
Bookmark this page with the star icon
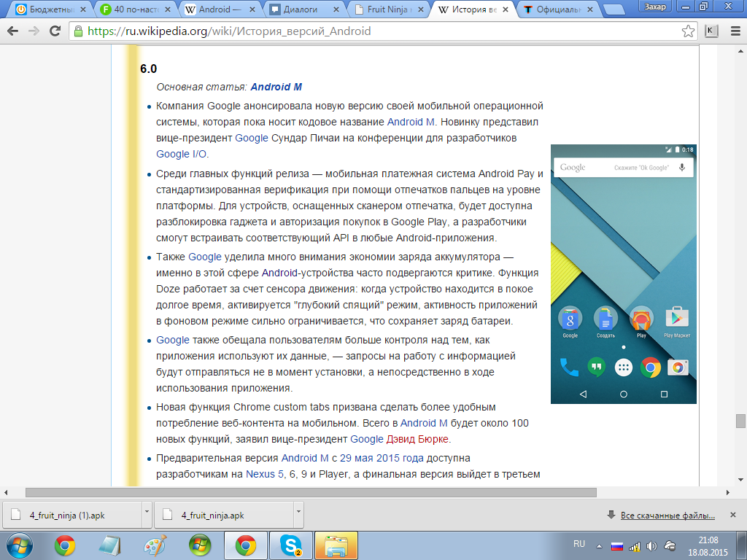[x=687, y=31]
